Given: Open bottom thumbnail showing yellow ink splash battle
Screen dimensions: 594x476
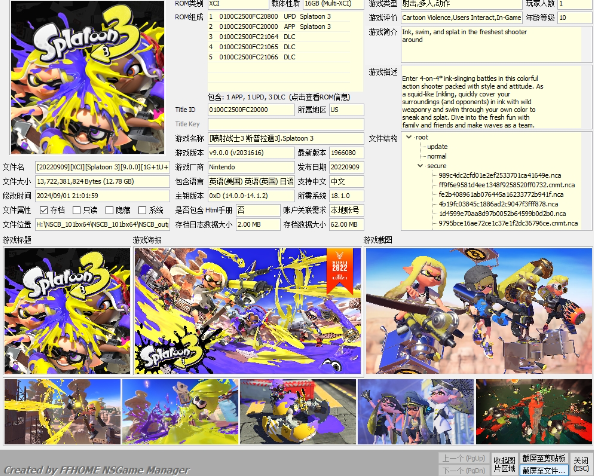Looking at the screenshot, I should (63, 412).
